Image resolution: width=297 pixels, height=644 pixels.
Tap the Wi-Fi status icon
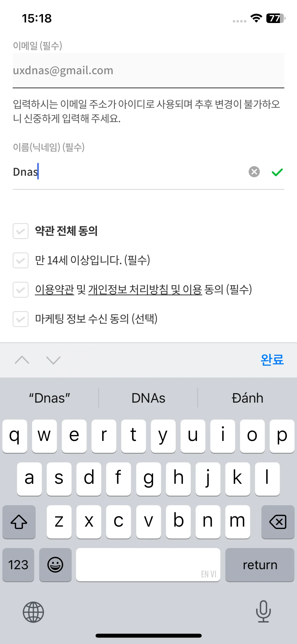click(256, 18)
